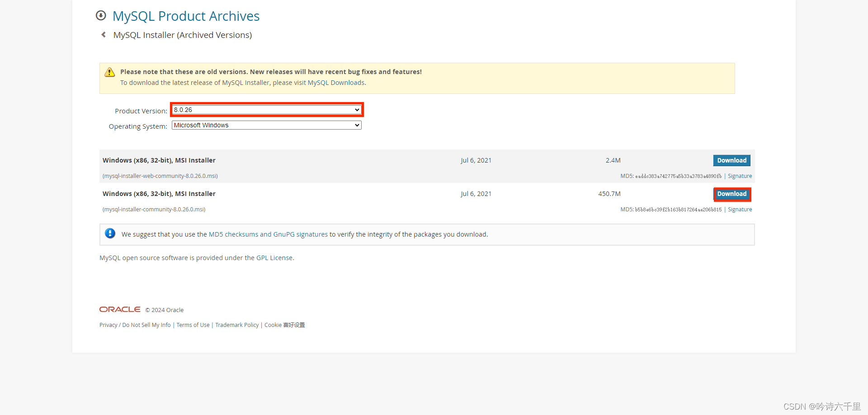Viewport: 868px width, 415px height.
Task: Click the 2.4M file size value
Action: pyautogui.click(x=613, y=160)
